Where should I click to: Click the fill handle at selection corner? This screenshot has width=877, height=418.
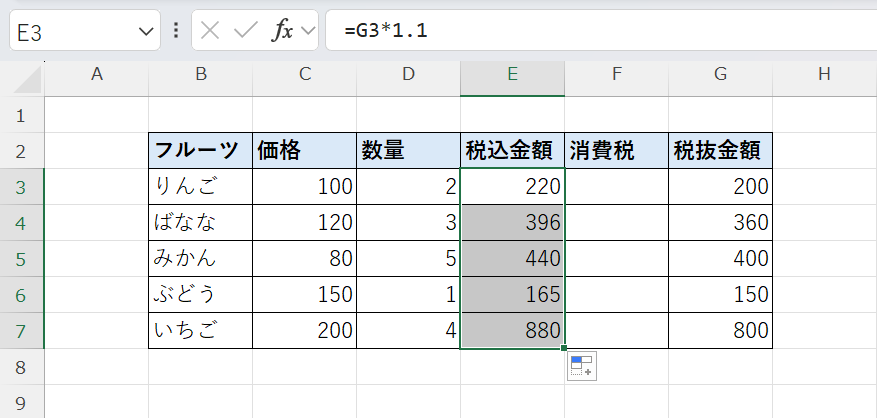tap(565, 348)
